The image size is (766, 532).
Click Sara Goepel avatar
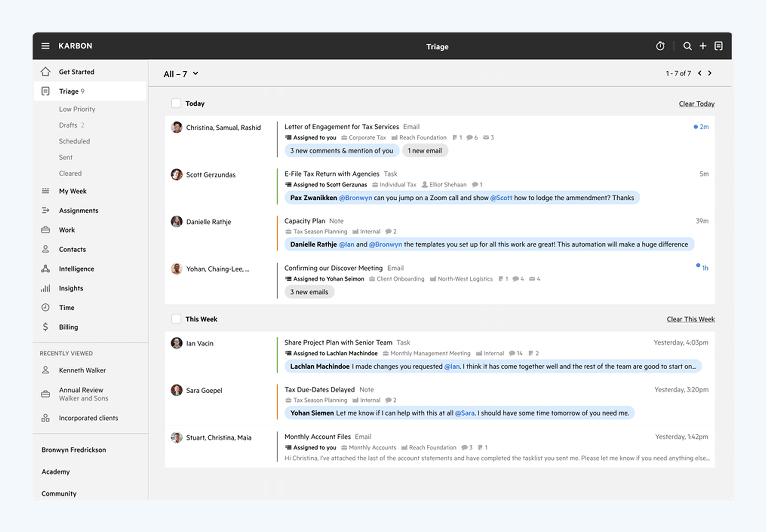coord(176,390)
